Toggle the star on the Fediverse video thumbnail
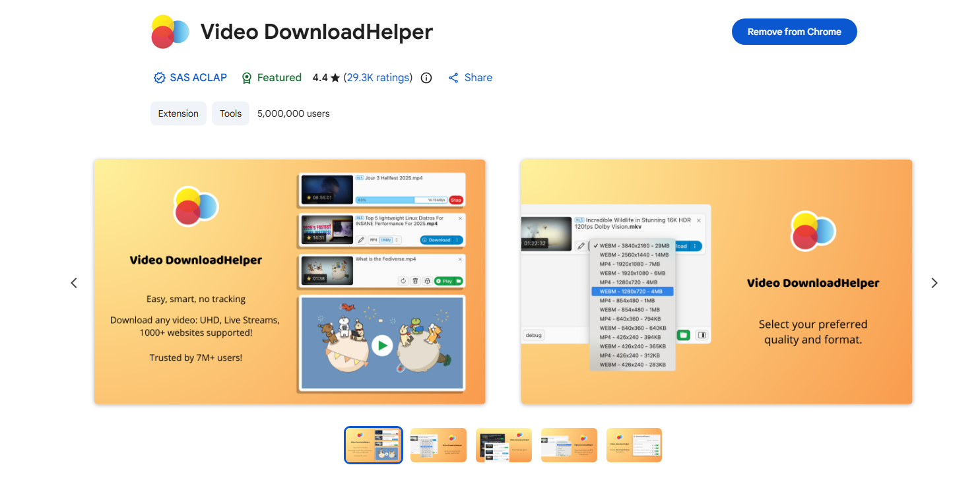Screen dimensions: 980x490 [x=308, y=279]
